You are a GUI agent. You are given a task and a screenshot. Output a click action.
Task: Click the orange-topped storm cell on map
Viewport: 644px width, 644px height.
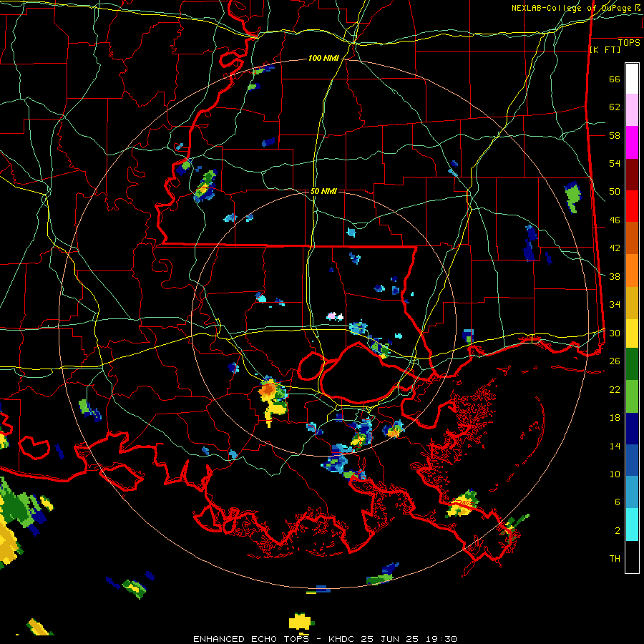point(268,389)
